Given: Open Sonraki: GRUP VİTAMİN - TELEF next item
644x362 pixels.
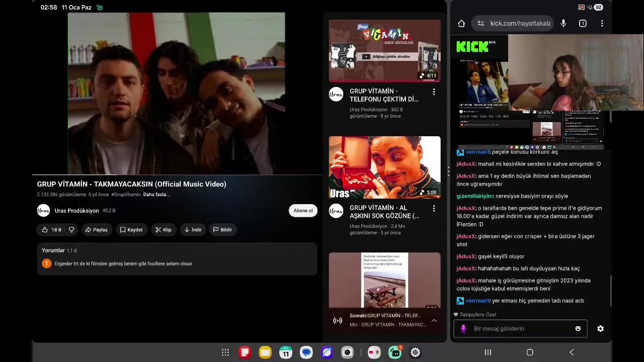Looking at the screenshot, I should [x=385, y=316].
